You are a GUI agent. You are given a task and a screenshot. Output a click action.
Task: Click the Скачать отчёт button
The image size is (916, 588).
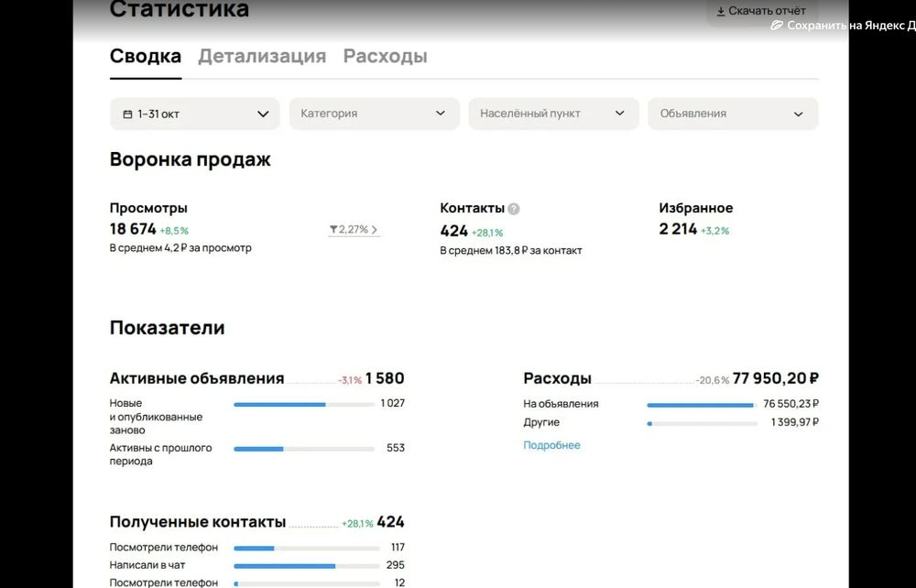pyautogui.click(x=762, y=11)
